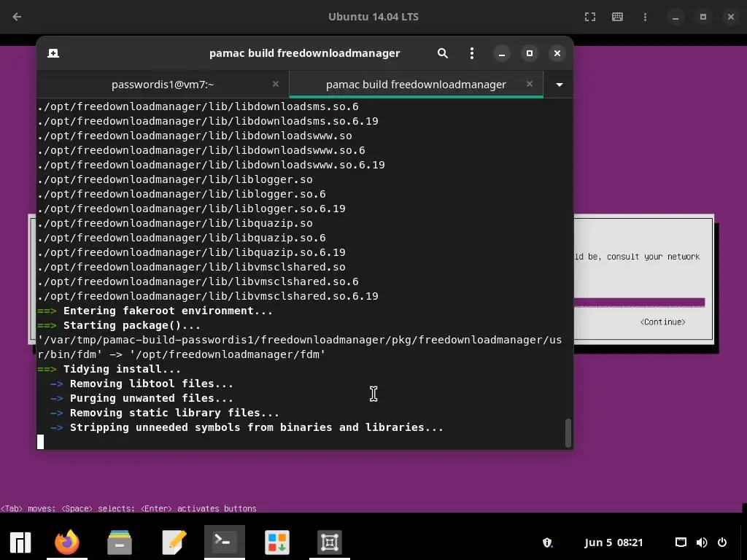Click 'Tidying install...' line
Screen dimensions: 747x560
click(x=122, y=370)
